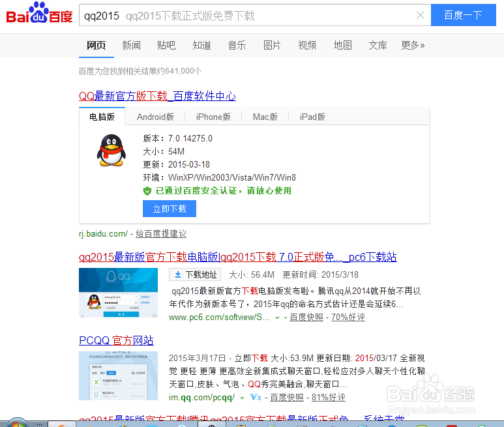
Task: Expand 更多» for more categories
Action: [x=413, y=45]
